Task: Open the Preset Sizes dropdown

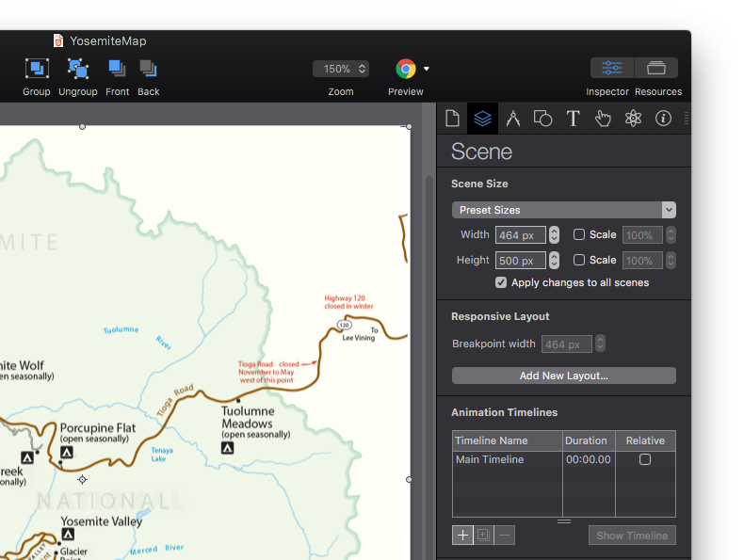Action: click(x=563, y=210)
